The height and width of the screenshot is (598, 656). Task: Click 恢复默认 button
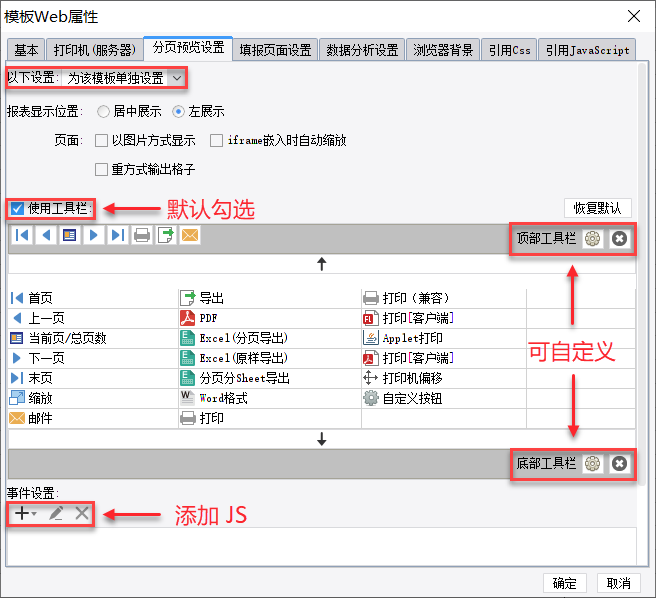pos(597,208)
